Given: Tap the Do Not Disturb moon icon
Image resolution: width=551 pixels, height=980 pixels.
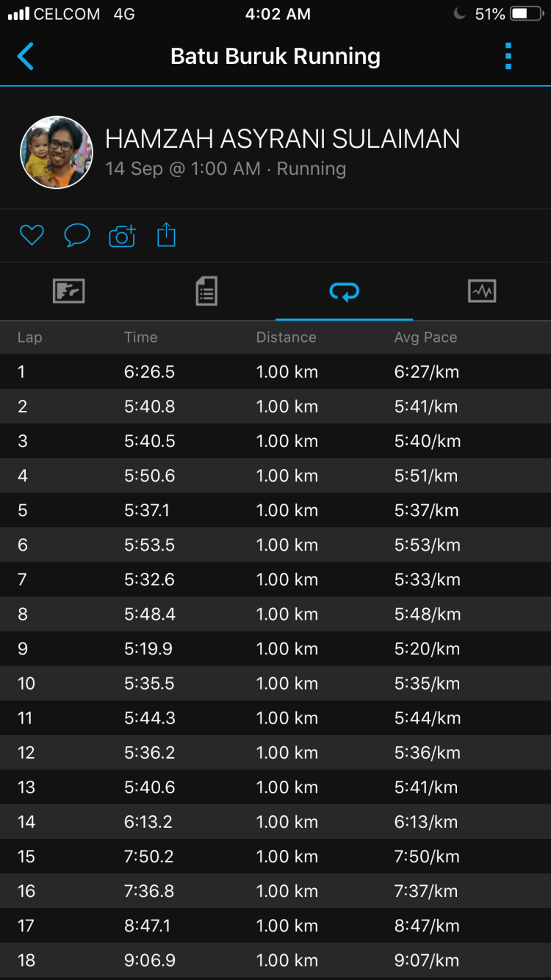Looking at the screenshot, I should point(460,14).
